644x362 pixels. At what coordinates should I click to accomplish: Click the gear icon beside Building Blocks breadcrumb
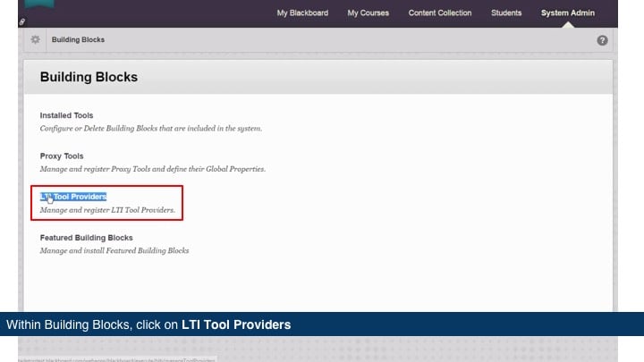tap(35, 39)
